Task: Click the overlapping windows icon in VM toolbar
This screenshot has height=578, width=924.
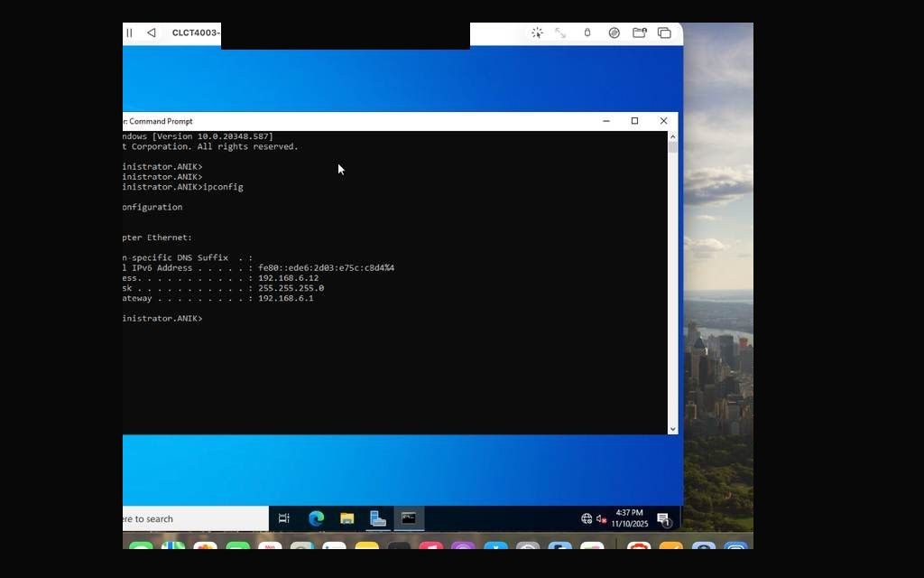Action: 664,33
